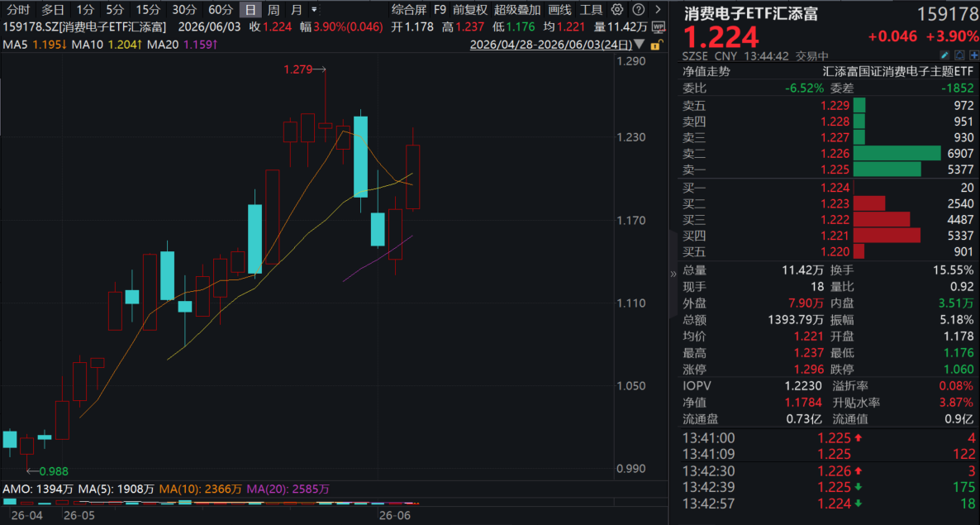Click the 13:42:57 trade tick row
Image resolution: width=980 pixels, height=525 pixels.
pyautogui.click(x=828, y=504)
